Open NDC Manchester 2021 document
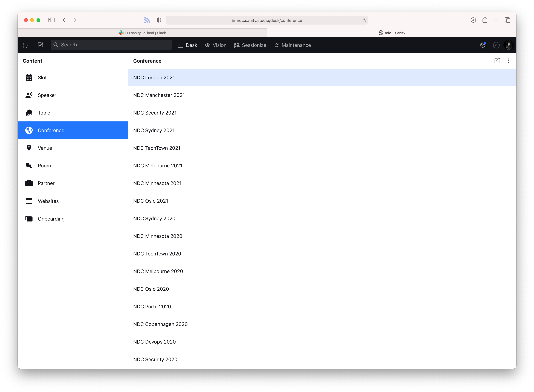This screenshot has height=392, width=534. click(x=159, y=95)
